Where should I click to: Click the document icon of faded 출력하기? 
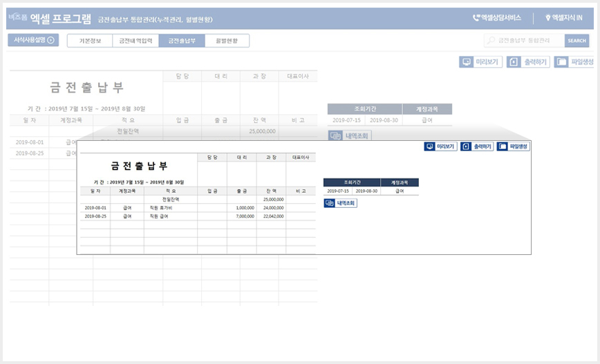pyautogui.click(x=514, y=62)
